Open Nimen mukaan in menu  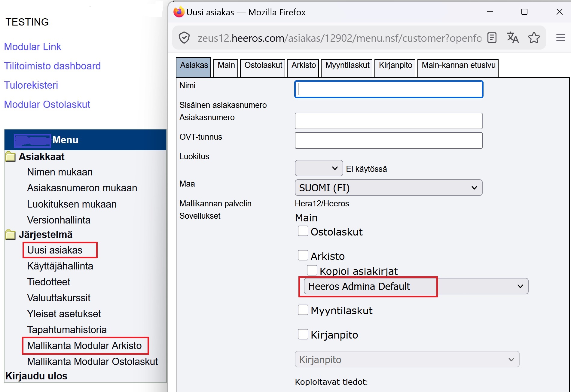click(60, 172)
